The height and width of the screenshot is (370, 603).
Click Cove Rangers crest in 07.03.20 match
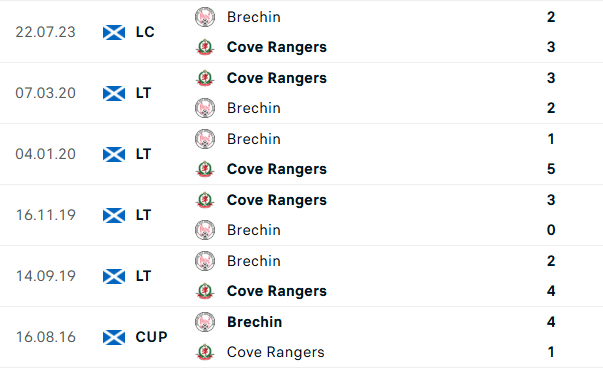point(205,78)
